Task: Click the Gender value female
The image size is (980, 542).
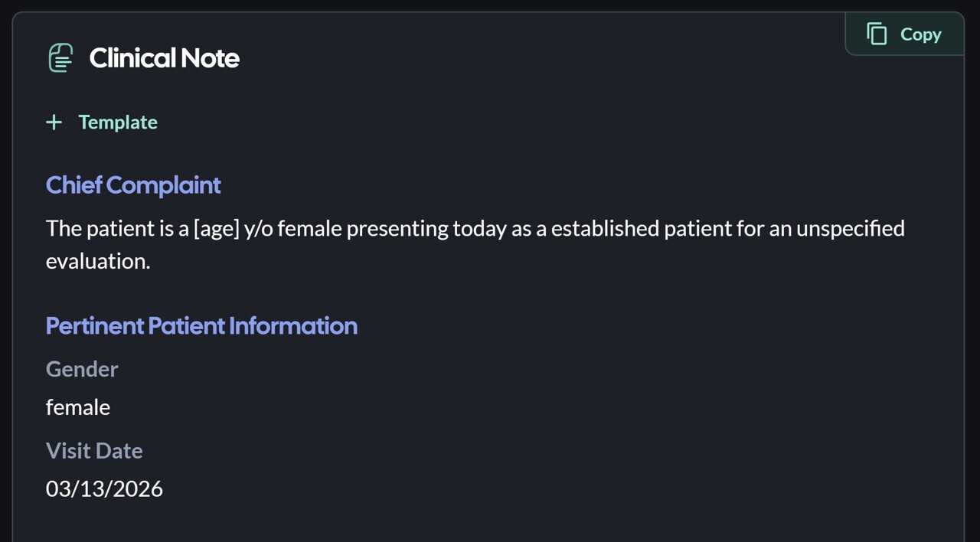Action: tap(77, 406)
